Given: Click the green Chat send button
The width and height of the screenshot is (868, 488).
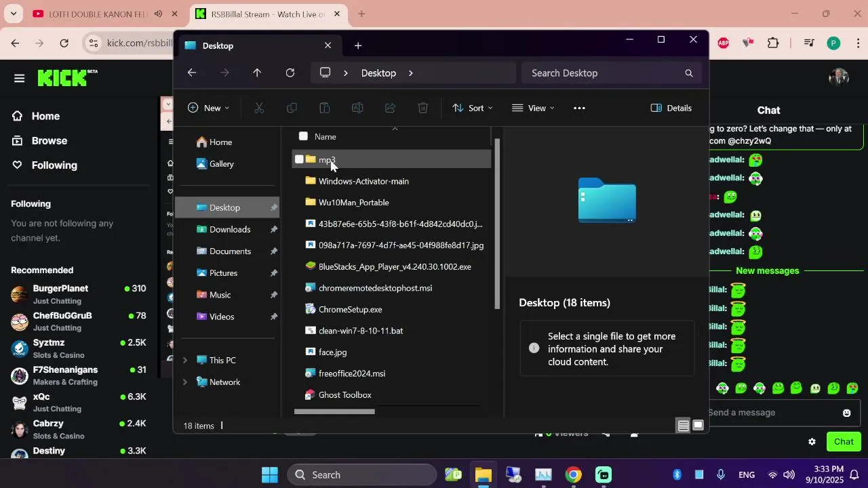Looking at the screenshot, I should [844, 442].
